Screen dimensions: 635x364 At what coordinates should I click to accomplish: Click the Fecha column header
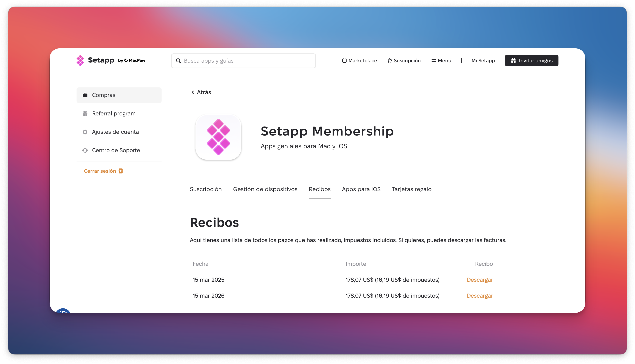pos(200,264)
